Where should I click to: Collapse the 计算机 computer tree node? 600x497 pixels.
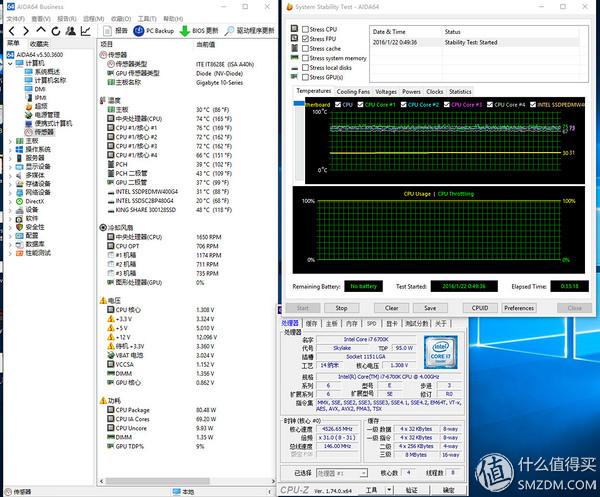9,63
